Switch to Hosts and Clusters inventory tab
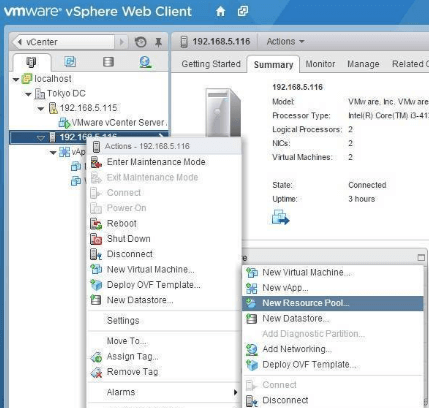Viewport: 429px width, 408px height. (31, 62)
